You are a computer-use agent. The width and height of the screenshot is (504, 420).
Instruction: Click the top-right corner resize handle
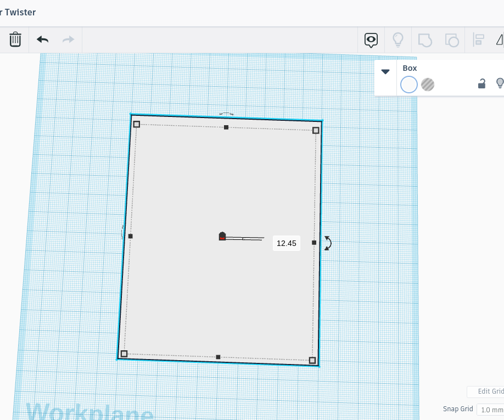point(316,130)
